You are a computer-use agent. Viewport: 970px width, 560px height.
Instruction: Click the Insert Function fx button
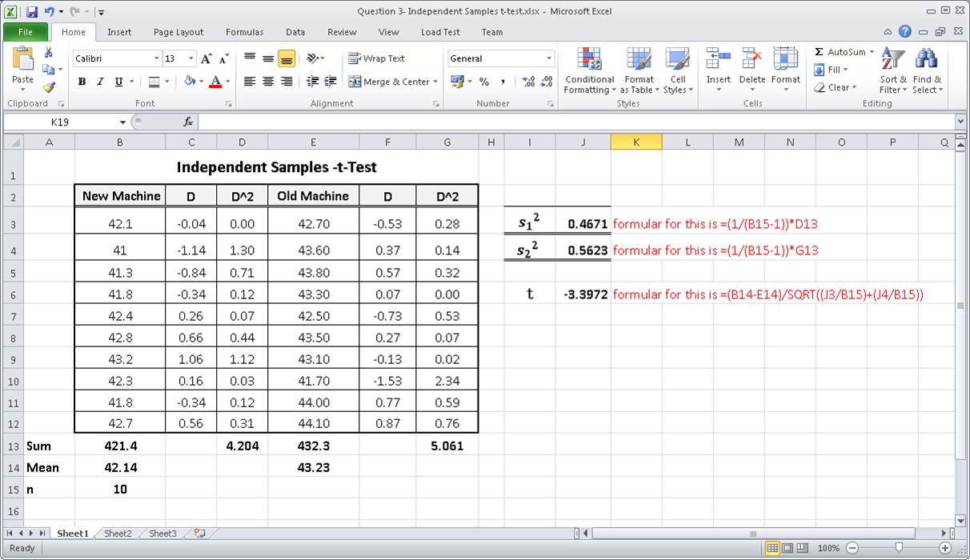pyautogui.click(x=187, y=122)
